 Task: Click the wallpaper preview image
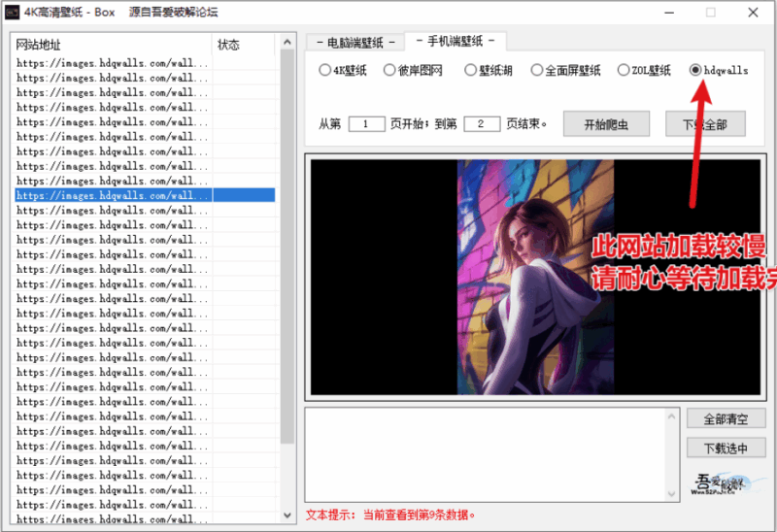click(535, 277)
